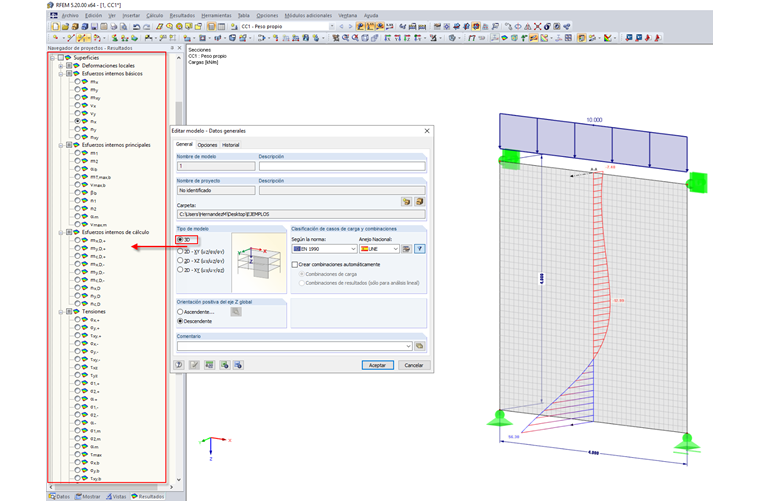Click the comment picker icon beside Comentario
The height and width of the screenshot is (501, 760).
[420, 346]
